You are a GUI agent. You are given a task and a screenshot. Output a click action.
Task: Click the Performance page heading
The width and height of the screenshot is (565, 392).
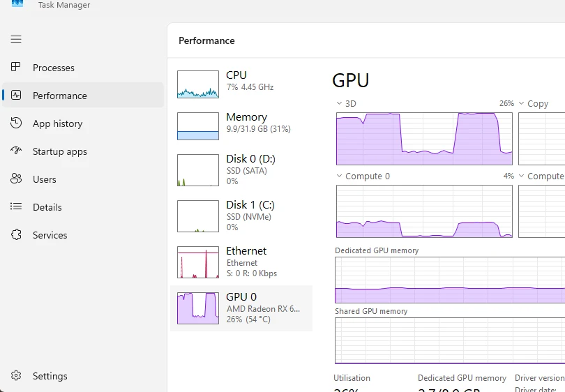(x=206, y=40)
